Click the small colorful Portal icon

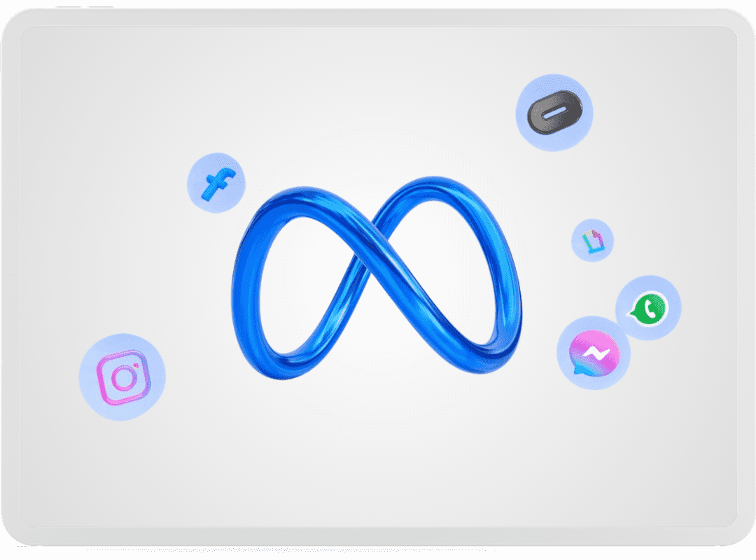pos(592,241)
